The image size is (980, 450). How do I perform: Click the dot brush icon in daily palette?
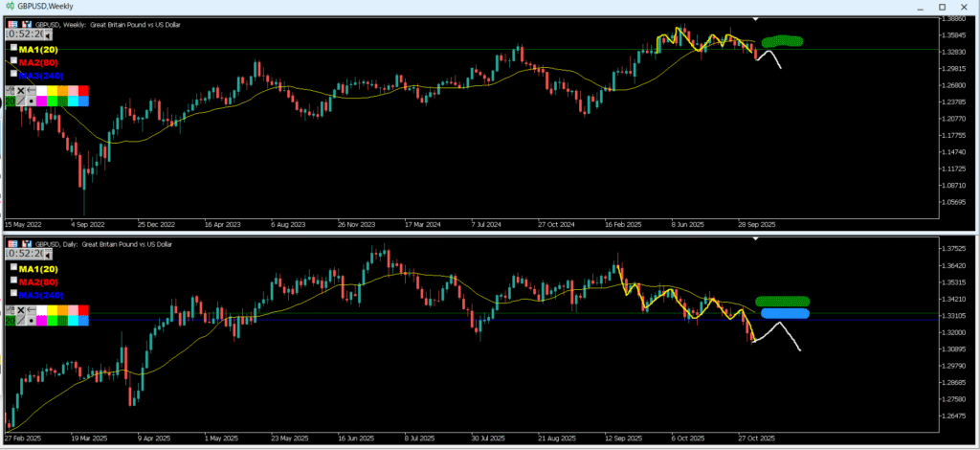[32, 323]
